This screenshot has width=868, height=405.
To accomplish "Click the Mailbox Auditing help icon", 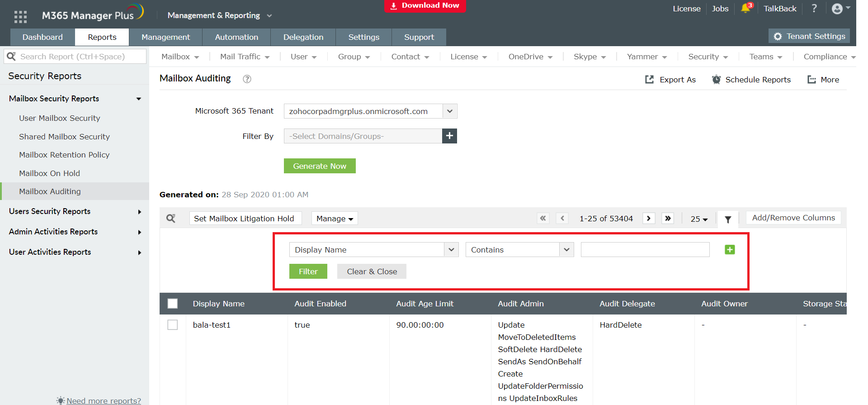I will pos(247,79).
